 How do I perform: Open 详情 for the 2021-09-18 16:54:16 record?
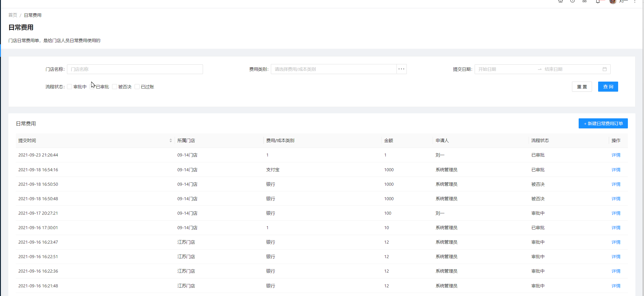click(616, 170)
